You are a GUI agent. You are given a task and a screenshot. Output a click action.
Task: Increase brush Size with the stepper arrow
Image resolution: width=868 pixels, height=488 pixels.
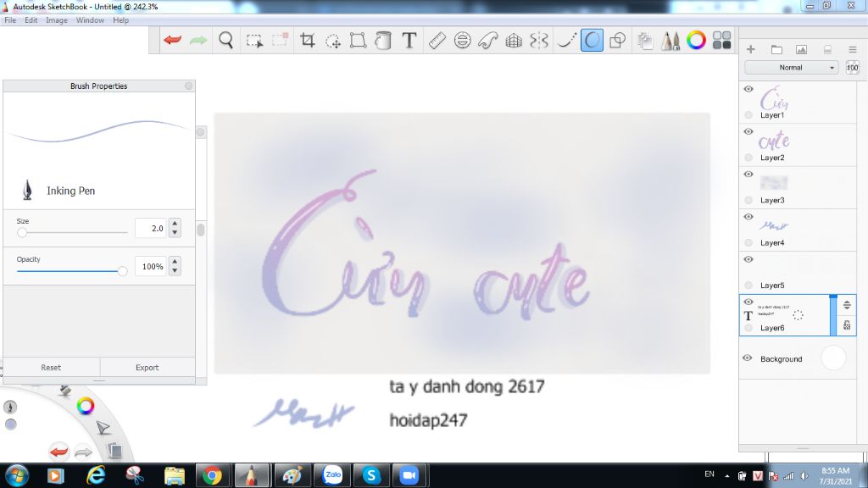coord(175,223)
